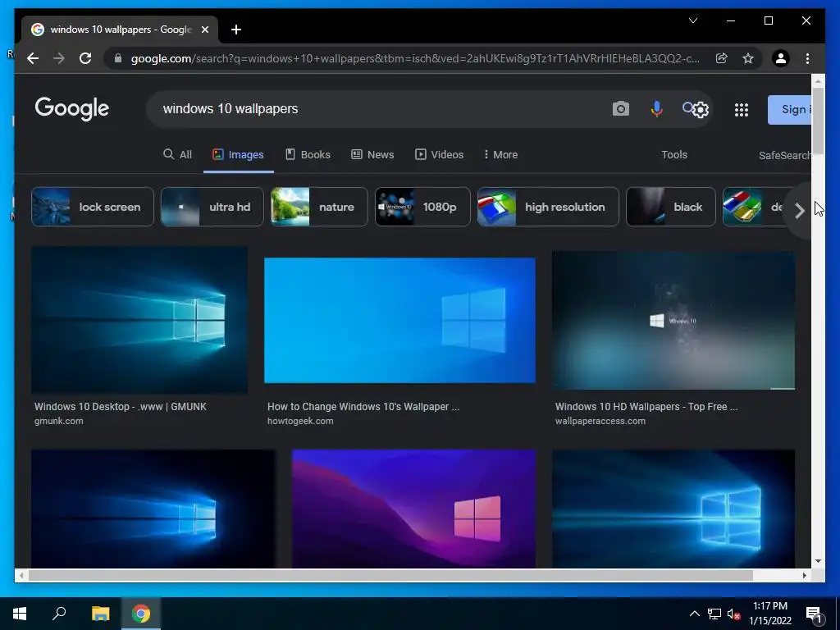
Task: Click the Sign in button
Action: pos(789,110)
